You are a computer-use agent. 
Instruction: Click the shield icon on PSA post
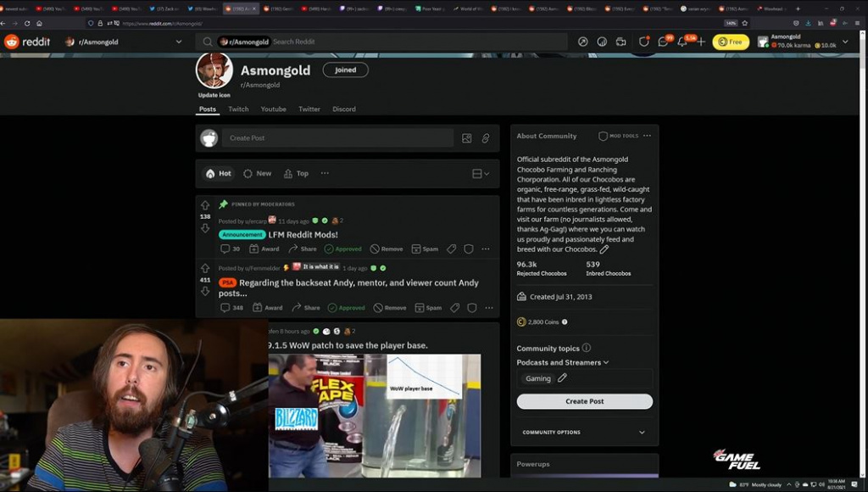coord(471,307)
